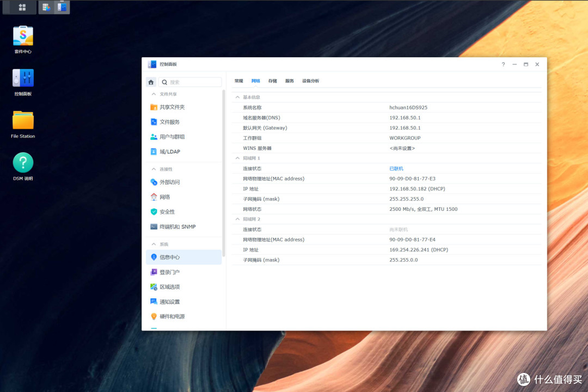Open 外部访问 in sidebar
588x392 pixels.
[x=184, y=182]
